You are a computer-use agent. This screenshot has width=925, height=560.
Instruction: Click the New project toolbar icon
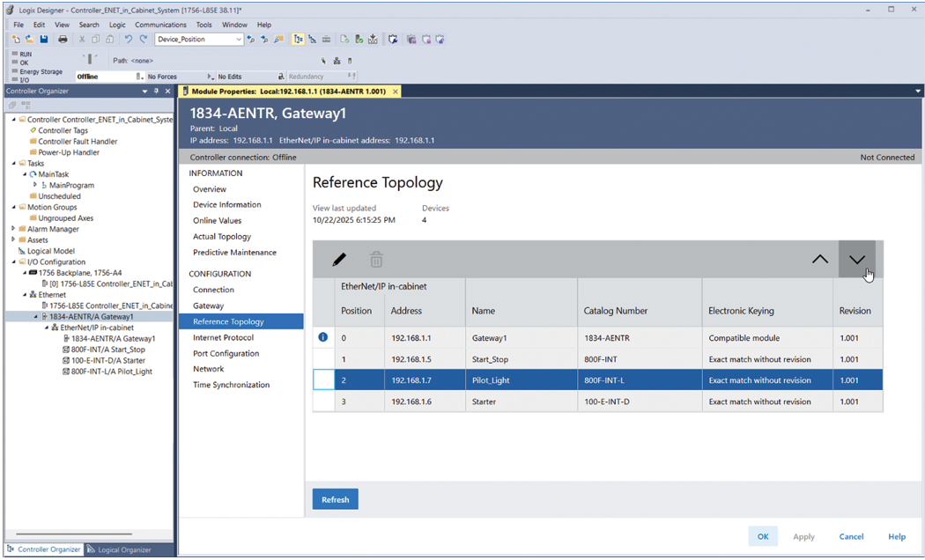tap(16, 40)
